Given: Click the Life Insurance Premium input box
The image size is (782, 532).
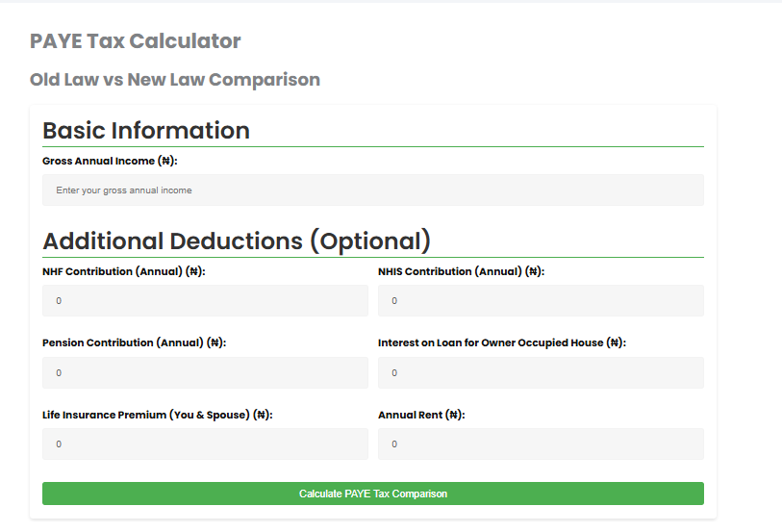Looking at the screenshot, I should pos(205,443).
